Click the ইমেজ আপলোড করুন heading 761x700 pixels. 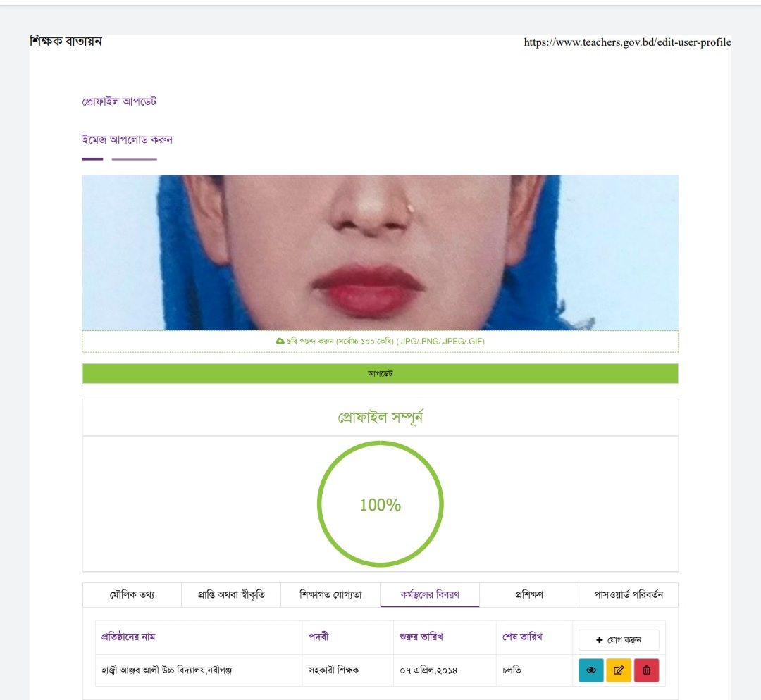point(127,139)
